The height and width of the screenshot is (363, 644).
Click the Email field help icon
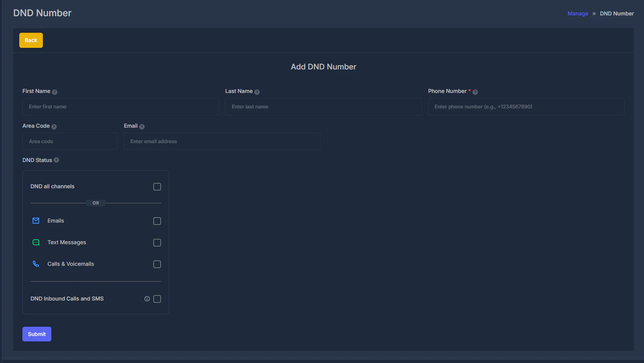point(142,127)
